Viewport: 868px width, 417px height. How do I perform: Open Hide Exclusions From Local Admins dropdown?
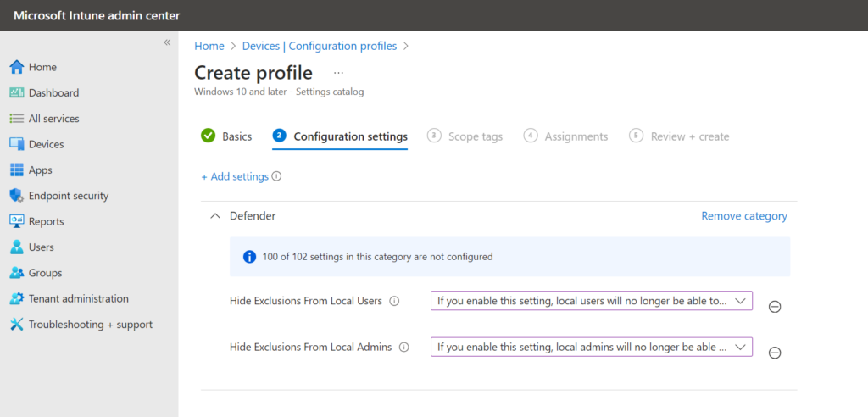[x=592, y=347]
